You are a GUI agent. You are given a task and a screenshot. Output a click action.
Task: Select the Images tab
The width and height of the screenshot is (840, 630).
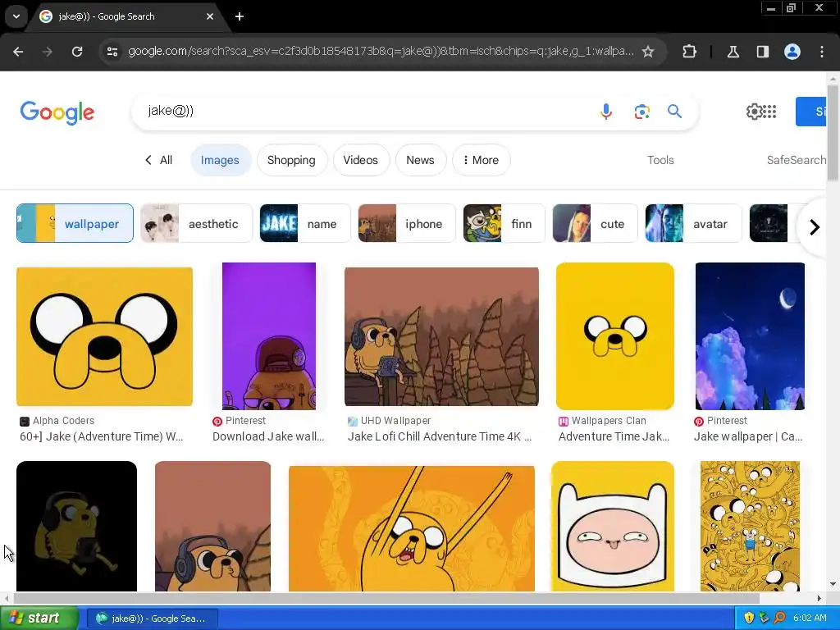pos(220,160)
